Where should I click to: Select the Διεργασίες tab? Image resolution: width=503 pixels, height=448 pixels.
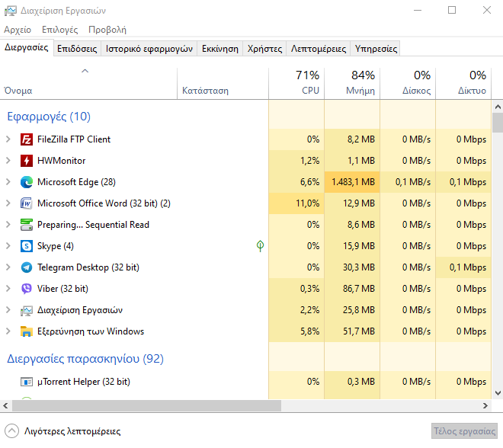pyautogui.click(x=27, y=48)
